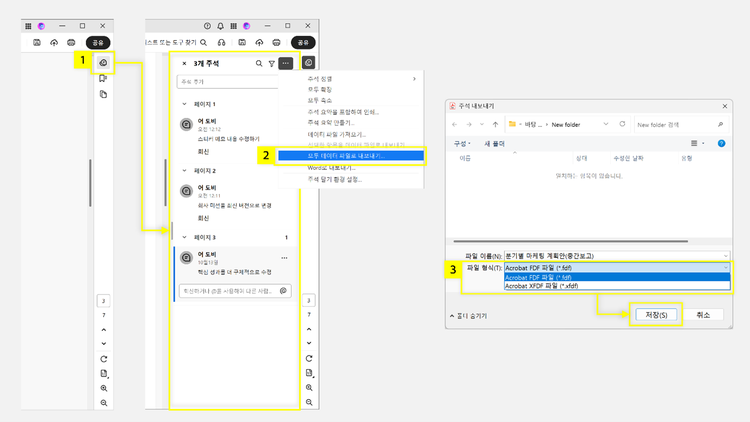Click cloud upload icon in middle window toolbar
This screenshot has height=422, width=750.
[x=259, y=43]
